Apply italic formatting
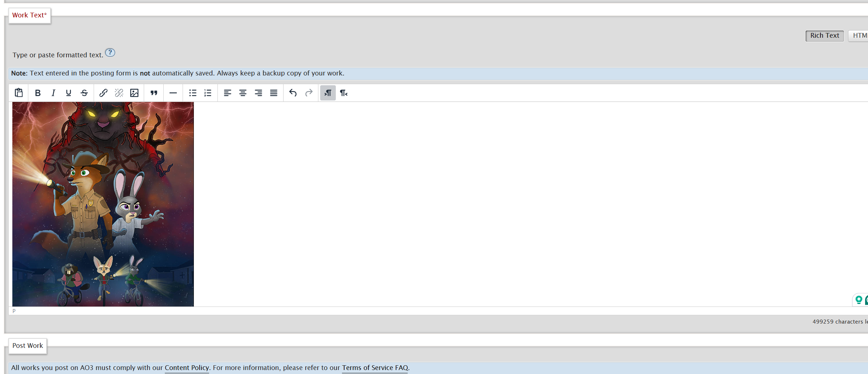 (x=53, y=93)
